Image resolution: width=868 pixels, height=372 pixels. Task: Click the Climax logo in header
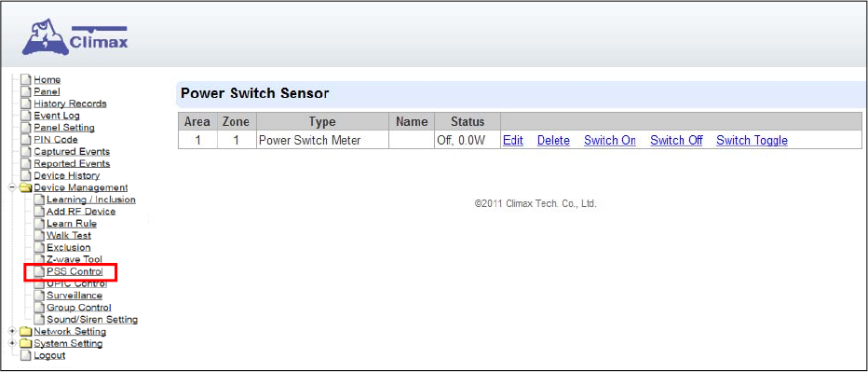(75, 37)
